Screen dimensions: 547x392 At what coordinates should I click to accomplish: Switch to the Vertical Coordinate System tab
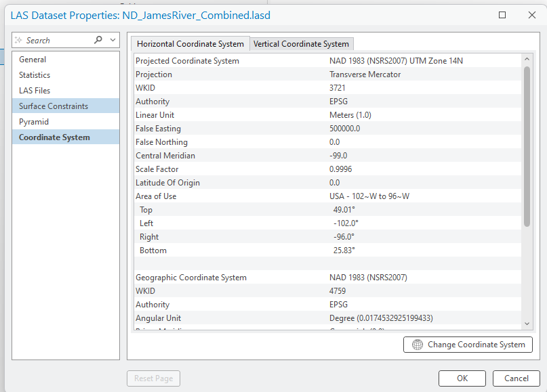[301, 44]
